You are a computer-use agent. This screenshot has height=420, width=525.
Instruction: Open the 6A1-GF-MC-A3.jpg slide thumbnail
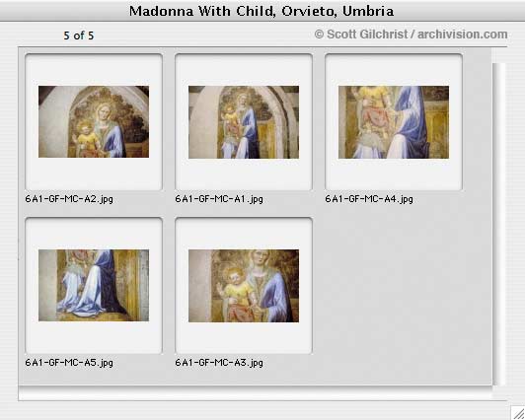pos(244,286)
